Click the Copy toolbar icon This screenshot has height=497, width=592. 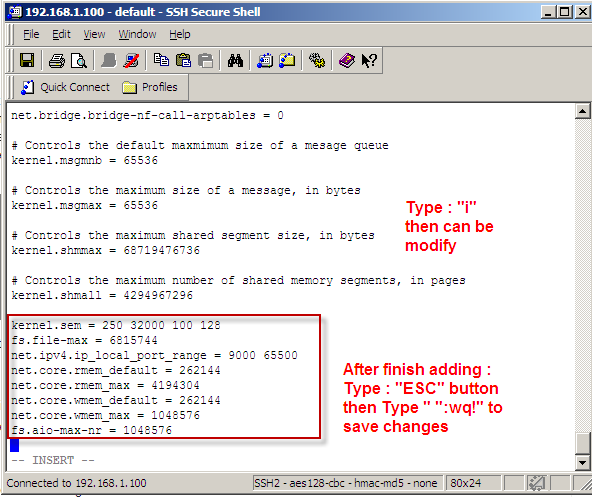161,60
